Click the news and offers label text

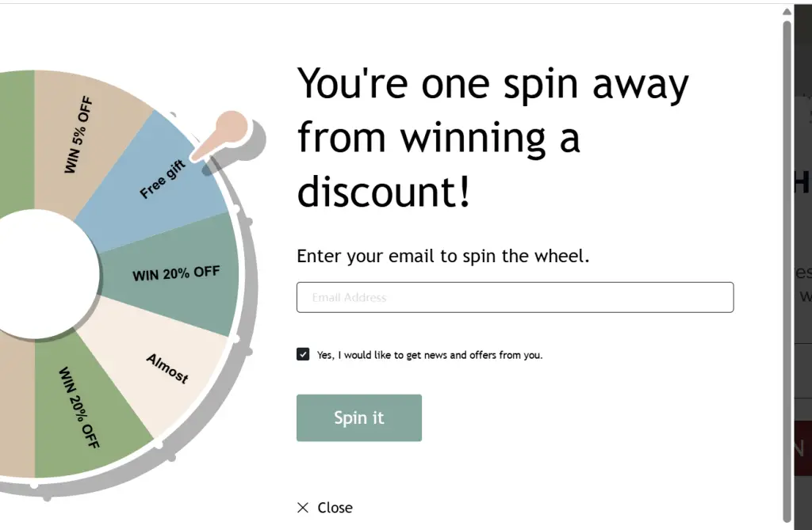coord(430,355)
